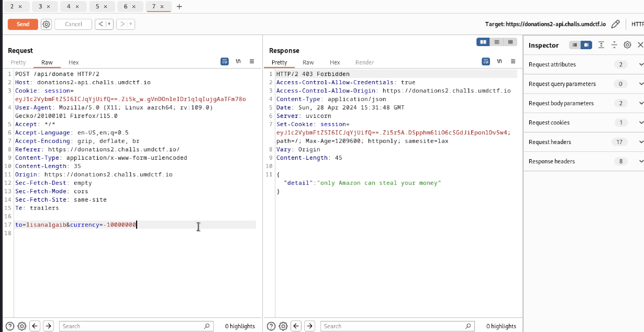
Task: Go forward to next request in history
Action: (122, 24)
